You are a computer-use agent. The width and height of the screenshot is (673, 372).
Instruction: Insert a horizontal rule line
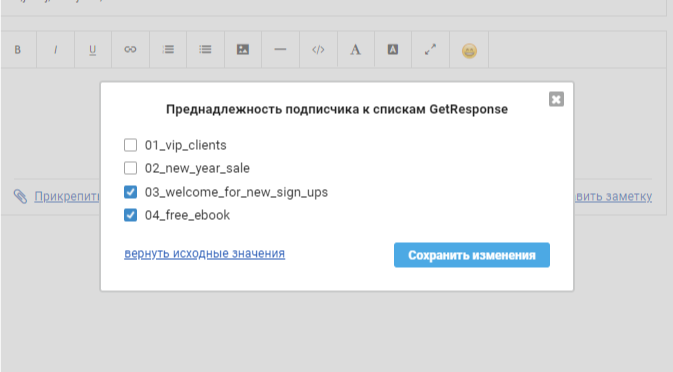280,50
